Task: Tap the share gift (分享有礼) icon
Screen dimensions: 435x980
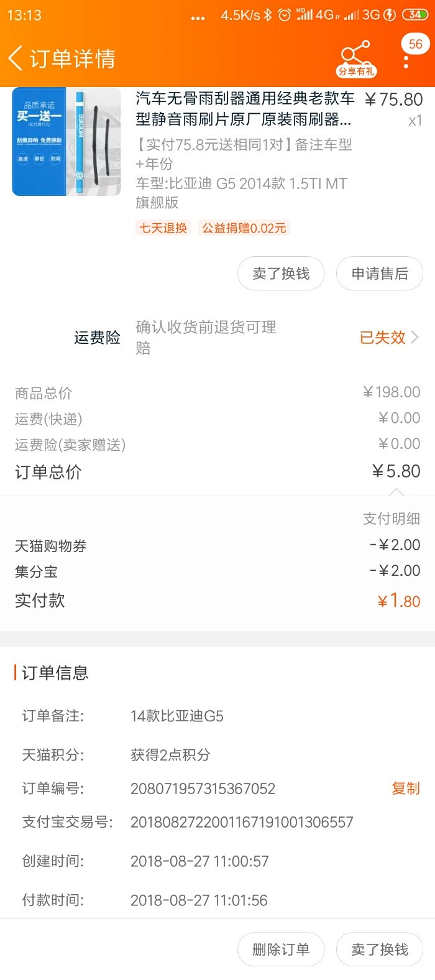Action: tap(356, 58)
